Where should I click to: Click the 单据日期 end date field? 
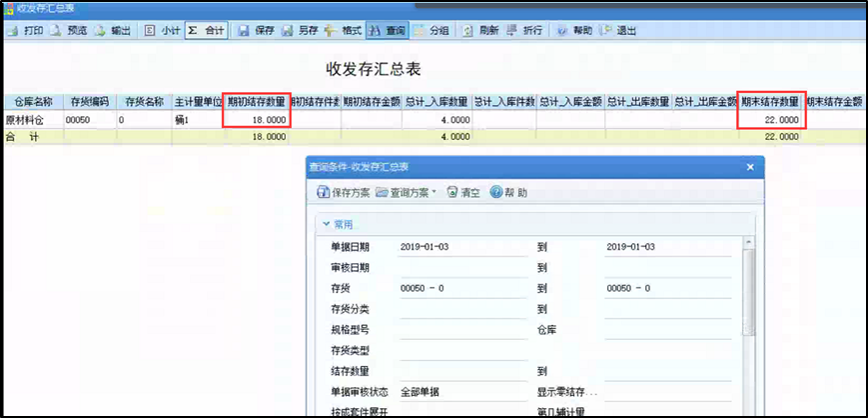668,247
